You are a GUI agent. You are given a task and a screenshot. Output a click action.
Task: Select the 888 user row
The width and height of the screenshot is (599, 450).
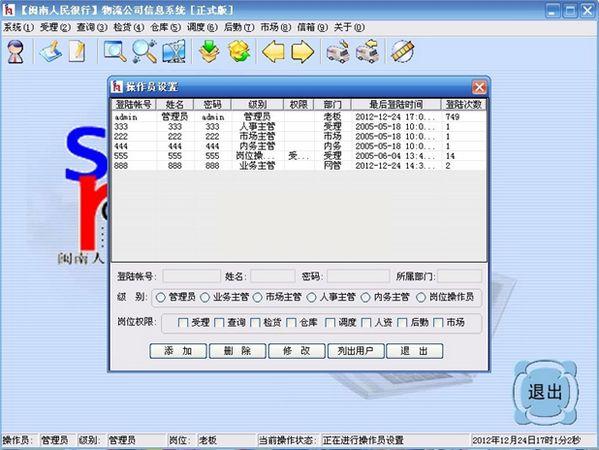299,166
